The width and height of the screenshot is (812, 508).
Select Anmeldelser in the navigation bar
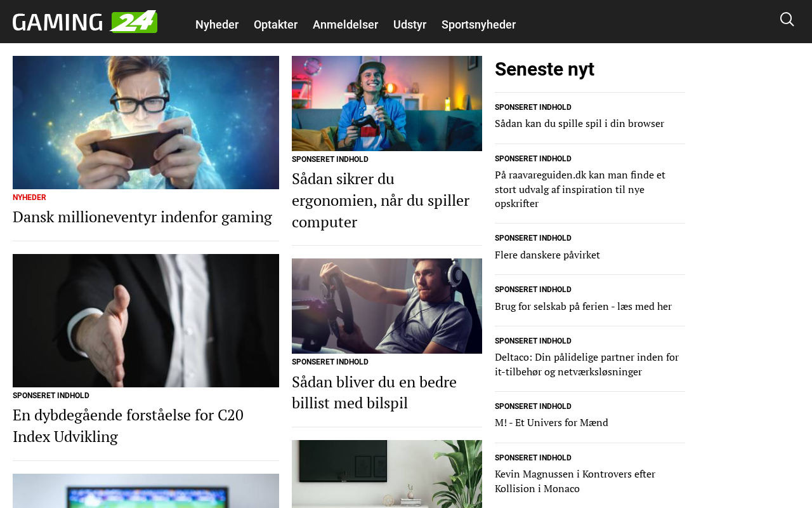point(345,25)
